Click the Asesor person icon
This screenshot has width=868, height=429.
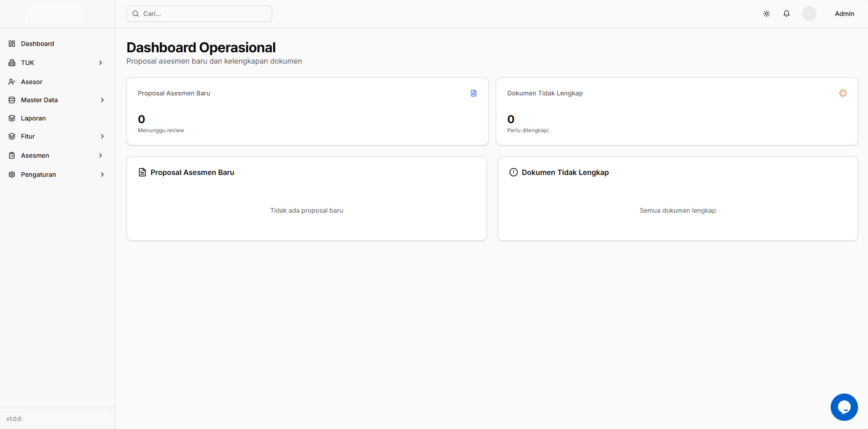(12, 82)
